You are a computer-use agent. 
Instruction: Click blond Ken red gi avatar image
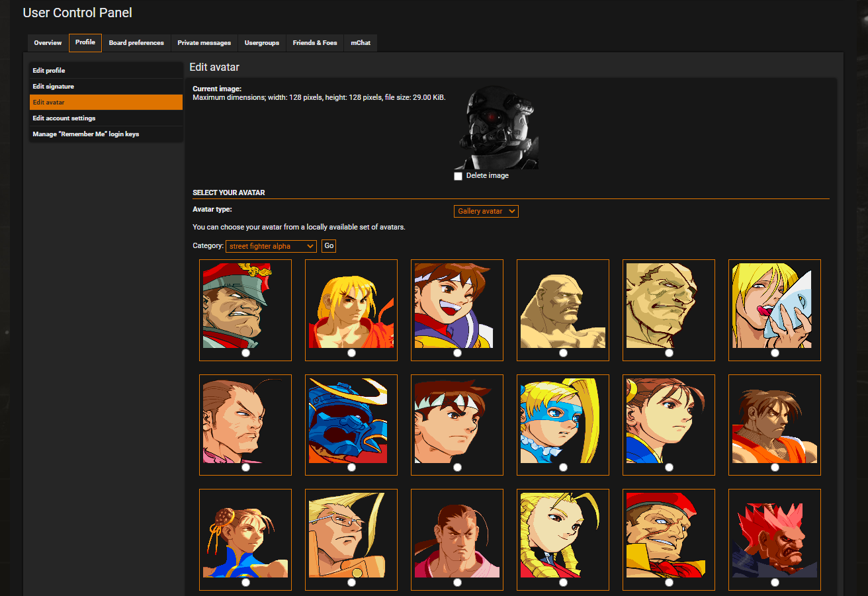click(351, 306)
